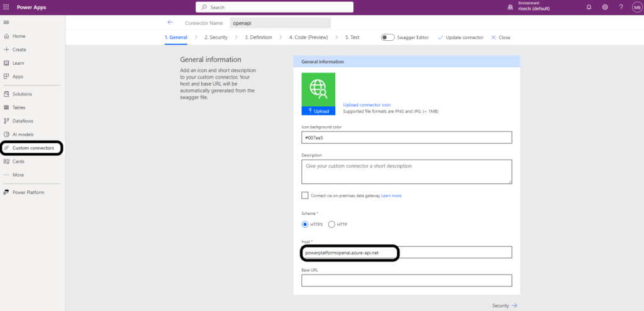Expand the More item in sidebar
This screenshot has height=311, width=644.
[18, 175]
